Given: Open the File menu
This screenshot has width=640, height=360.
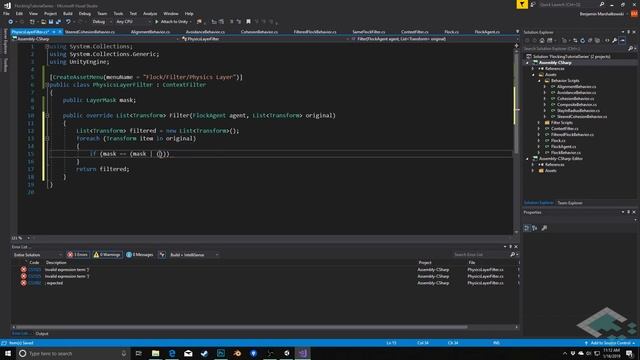Looking at the screenshot, I should pyautogui.click(x=6, y=13).
